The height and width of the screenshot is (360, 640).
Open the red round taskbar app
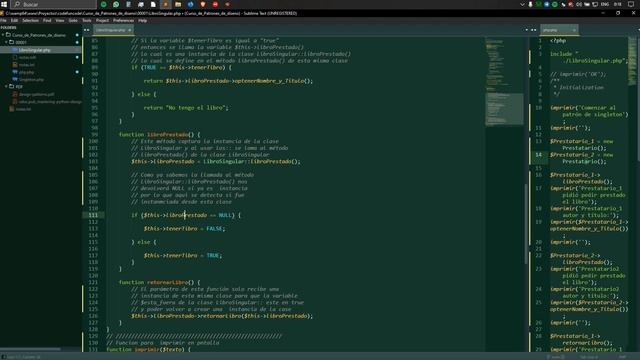(x=215, y=4)
